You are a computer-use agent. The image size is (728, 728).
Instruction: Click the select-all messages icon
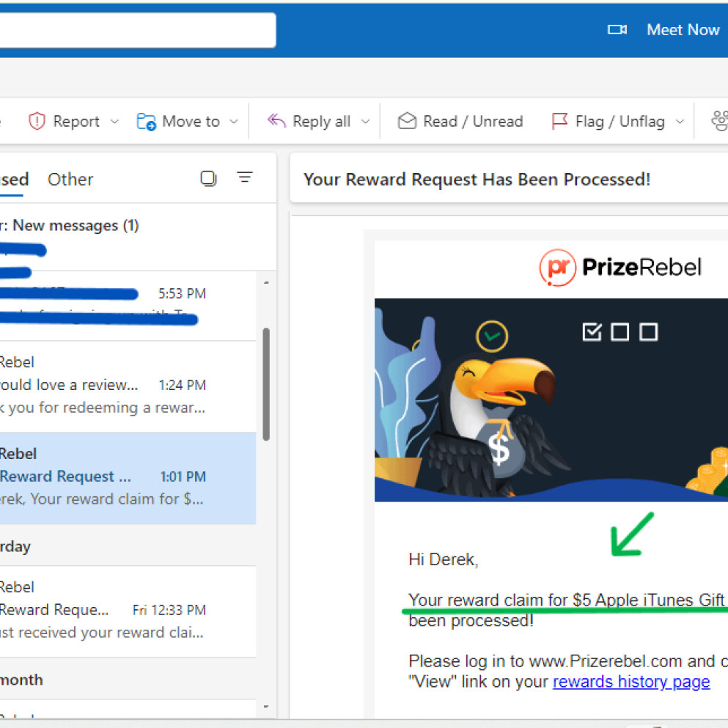pyautogui.click(x=209, y=178)
